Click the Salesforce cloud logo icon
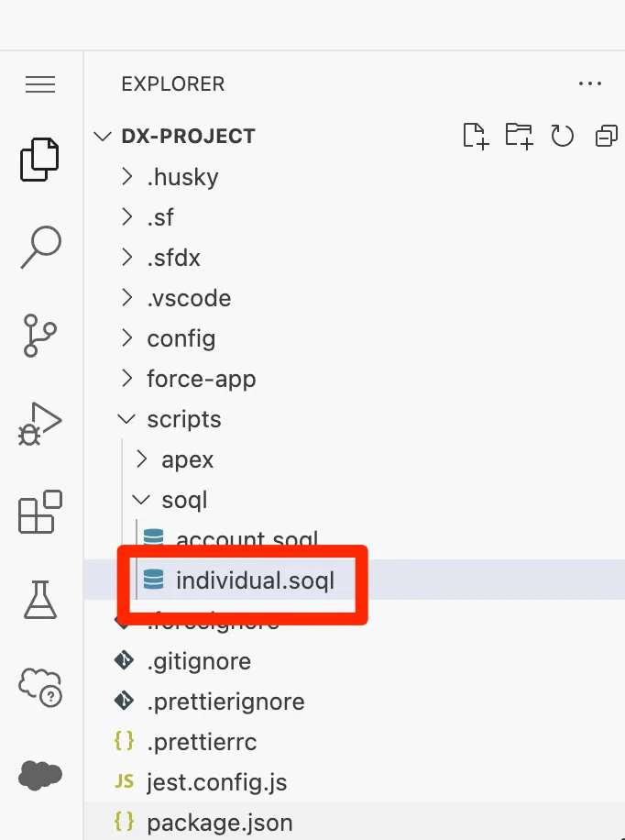Image resolution: width=625 pixels, height=840 pixels. [x=40, y=775]
